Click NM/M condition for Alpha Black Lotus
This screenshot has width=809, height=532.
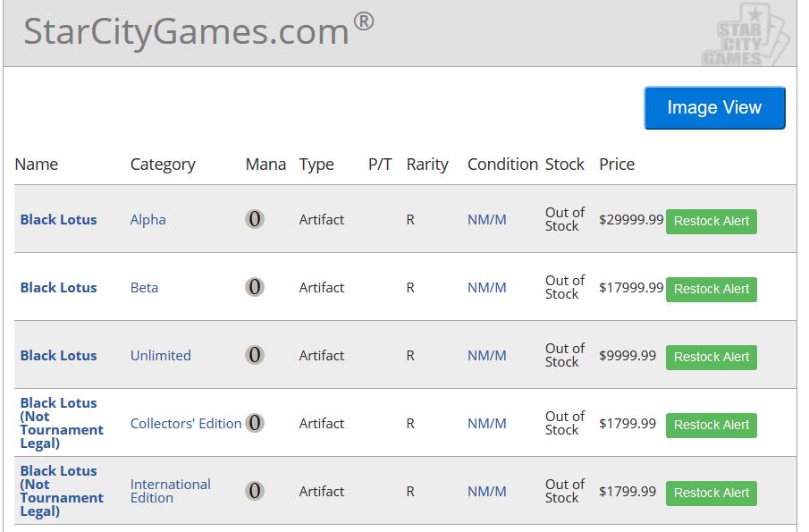pos(486,219)
